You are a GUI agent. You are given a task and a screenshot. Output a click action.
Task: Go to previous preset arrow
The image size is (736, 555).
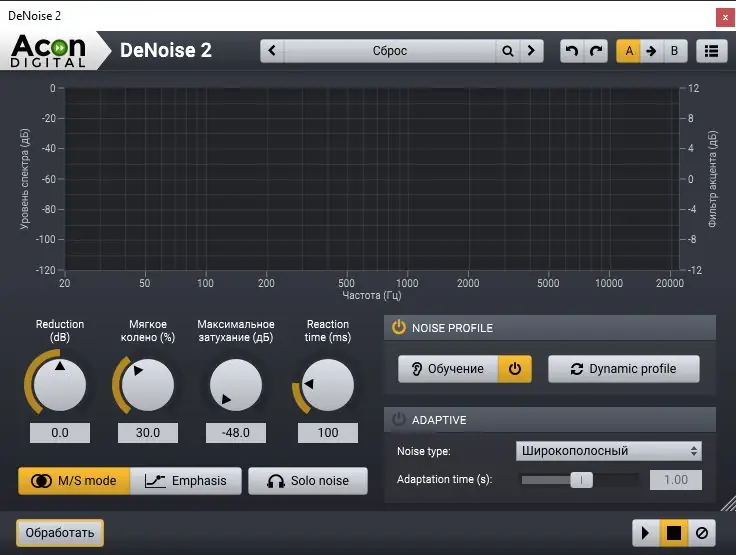tap(272, 51)
